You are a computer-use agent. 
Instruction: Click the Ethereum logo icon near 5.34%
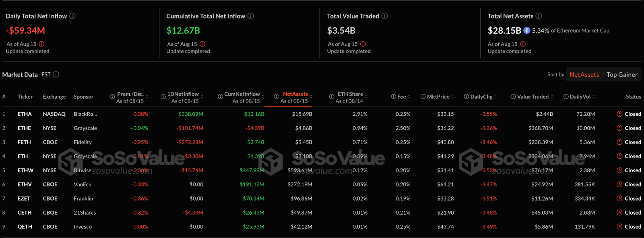[x=526, y=31]
